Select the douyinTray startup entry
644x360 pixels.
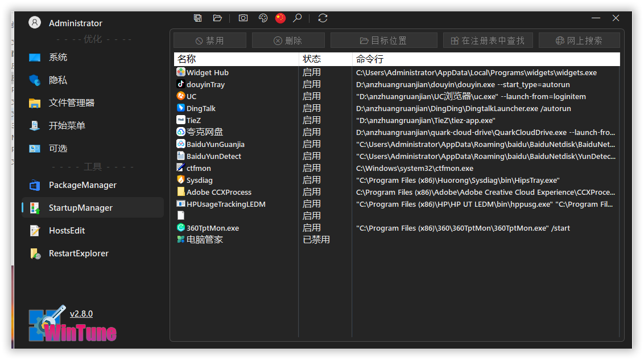point(205,85)
